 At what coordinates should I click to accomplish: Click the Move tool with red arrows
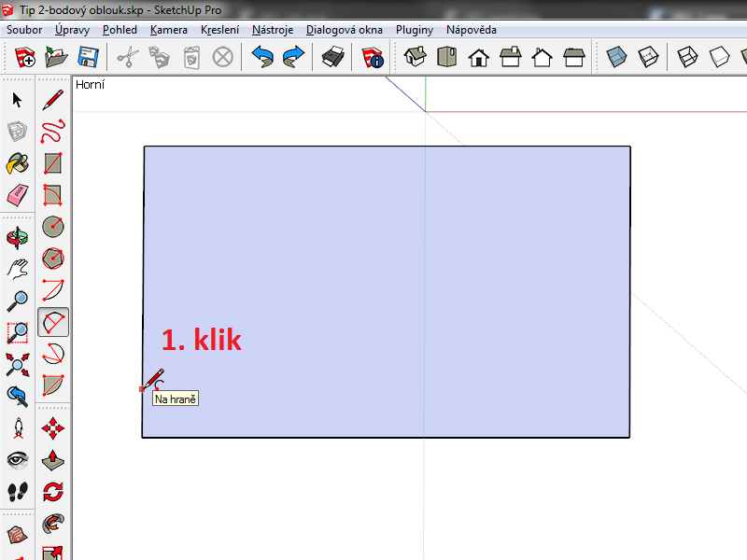pyautogui.click(x=54, y=428)
